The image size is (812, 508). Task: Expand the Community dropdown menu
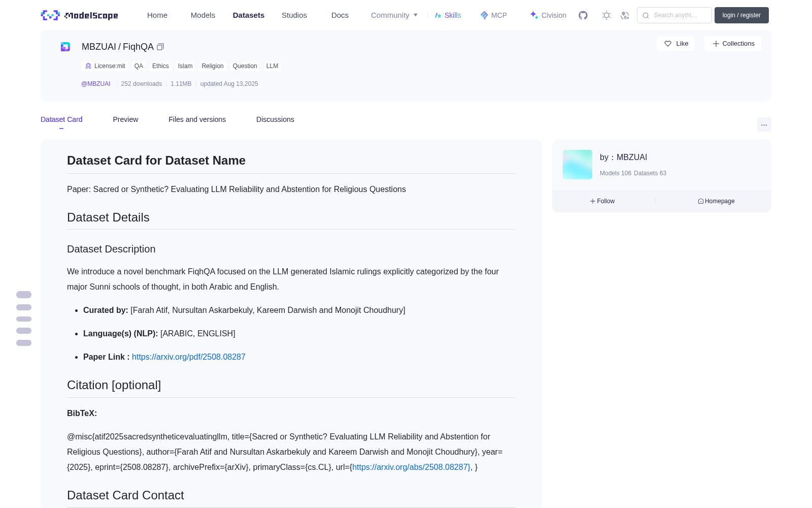click(394, 15)
